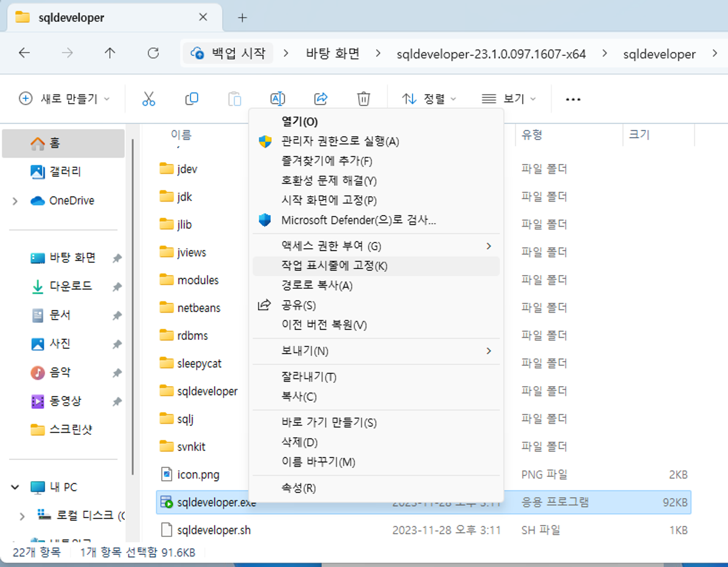Viewport: 728px width, 567px height.
Task: Click the Delete trash can icon
Action: (363, 99)
